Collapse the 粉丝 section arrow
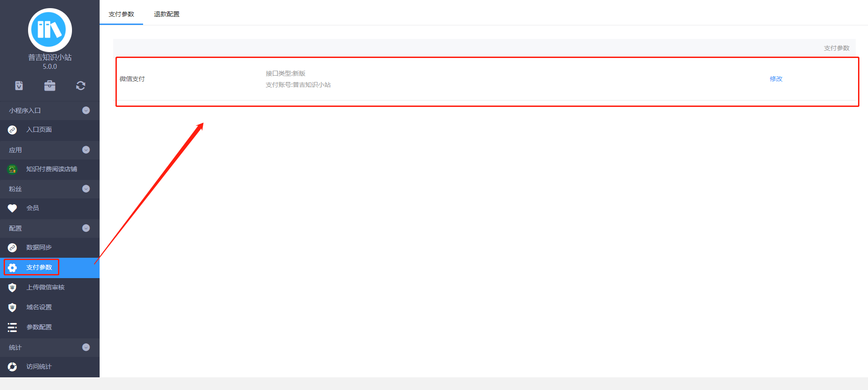This screenshot has height=390, width=868. (x=86, y=189)
